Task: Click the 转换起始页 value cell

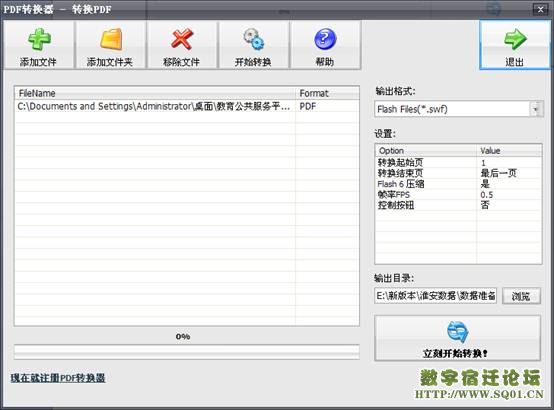Action: click(x=509, y=163)
